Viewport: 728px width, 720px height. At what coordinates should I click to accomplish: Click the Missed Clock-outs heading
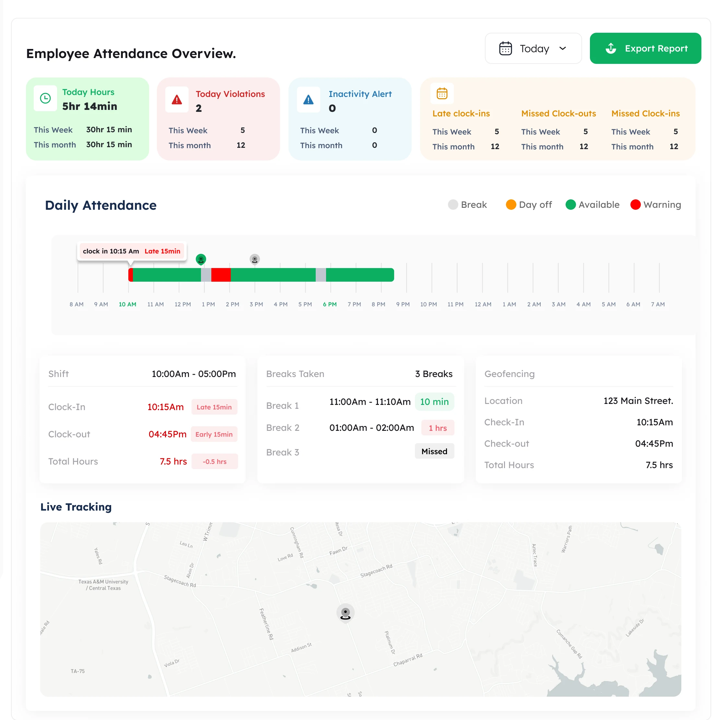558,113
